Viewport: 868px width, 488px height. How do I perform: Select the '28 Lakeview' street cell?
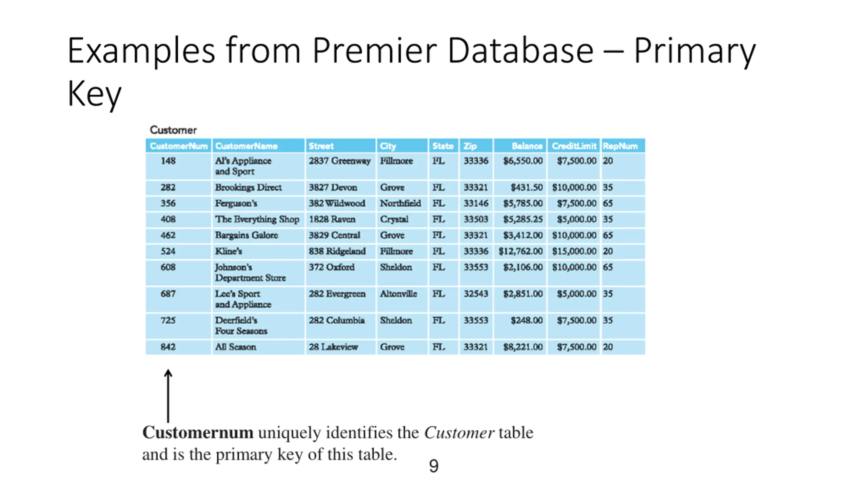pyautogui.click(x=333, y=347)
